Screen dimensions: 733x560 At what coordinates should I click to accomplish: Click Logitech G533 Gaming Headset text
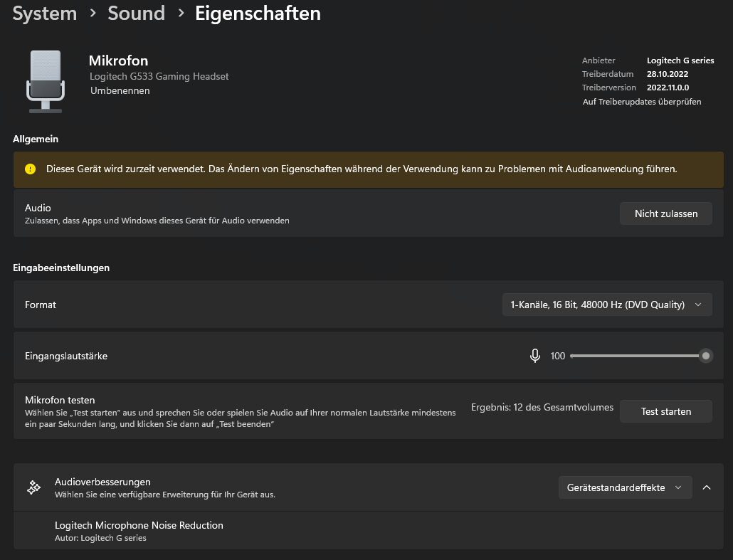tap(159, 76)
